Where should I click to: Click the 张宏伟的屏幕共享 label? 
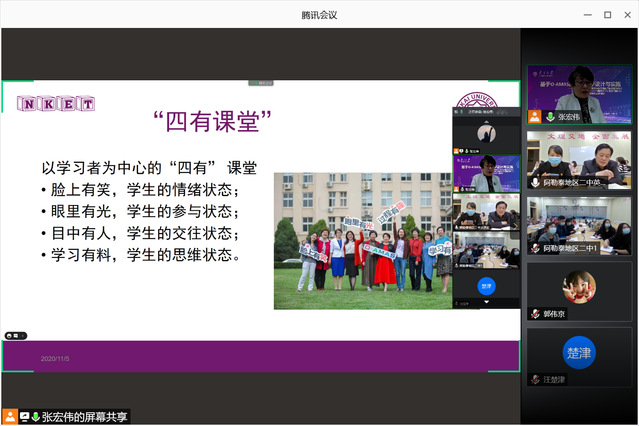[x=86, y=417]
